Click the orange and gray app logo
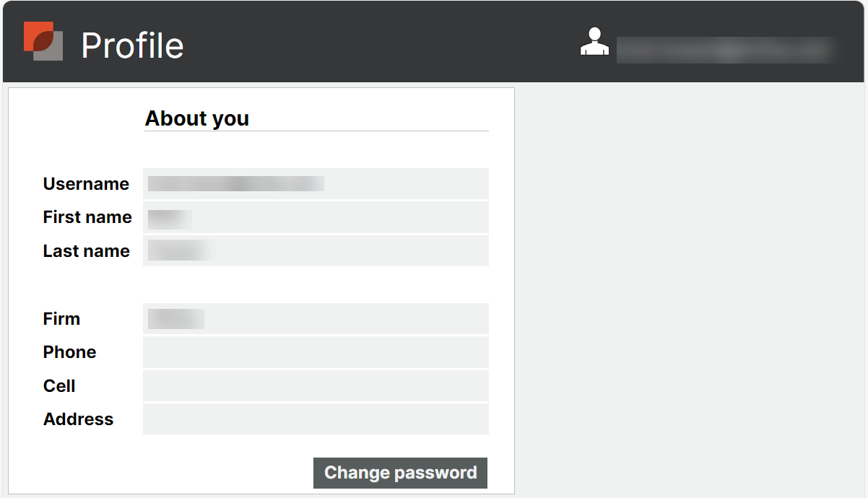Screen dimensions: 868x498 tap(43, 41)
